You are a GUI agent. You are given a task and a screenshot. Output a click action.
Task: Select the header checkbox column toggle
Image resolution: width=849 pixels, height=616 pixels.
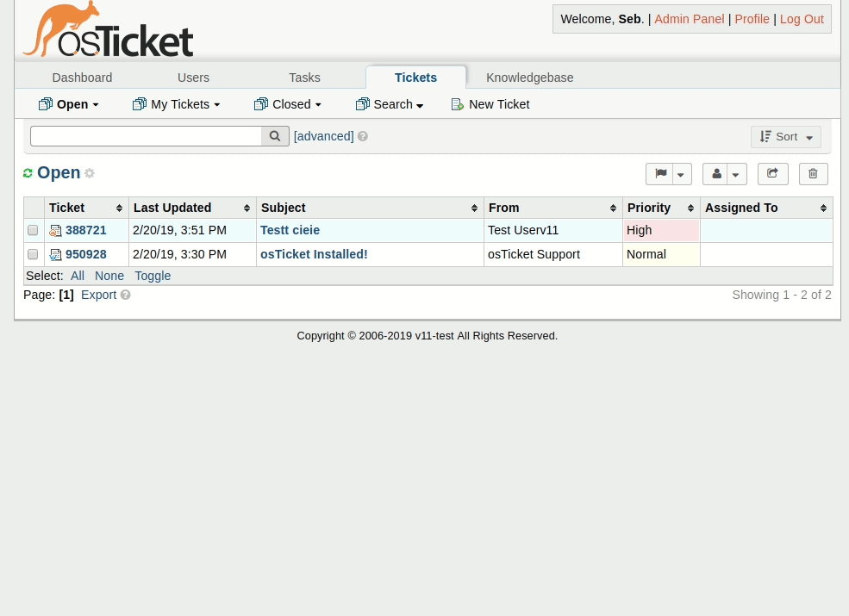point(33,208)
